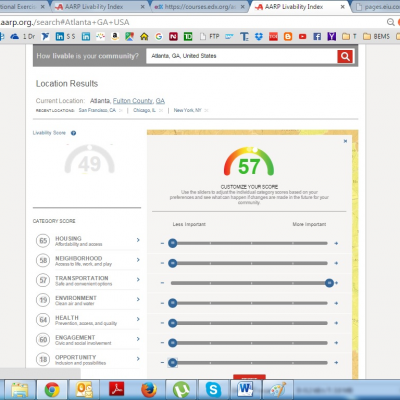Open the Google bookmark icon
The image size is (400, 400).
click(x=159, y=36)
